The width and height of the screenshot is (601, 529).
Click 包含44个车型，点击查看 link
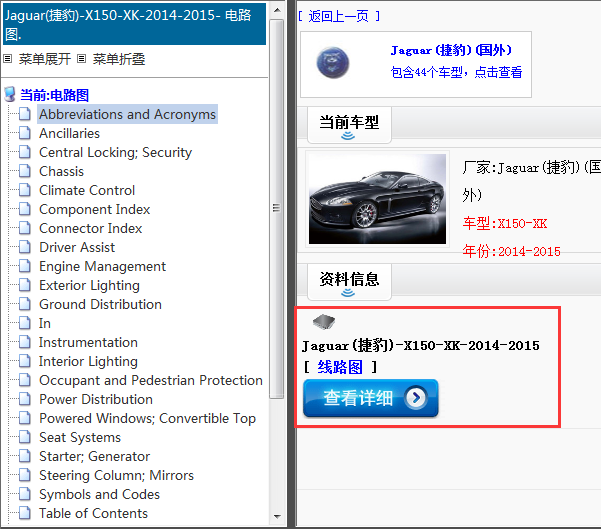click(456, 72)
